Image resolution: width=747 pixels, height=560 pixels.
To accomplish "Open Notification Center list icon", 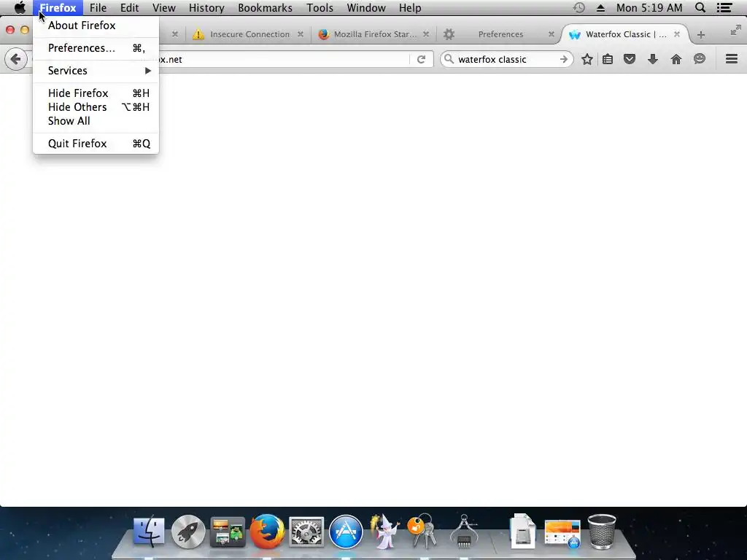I will point(724,7).
